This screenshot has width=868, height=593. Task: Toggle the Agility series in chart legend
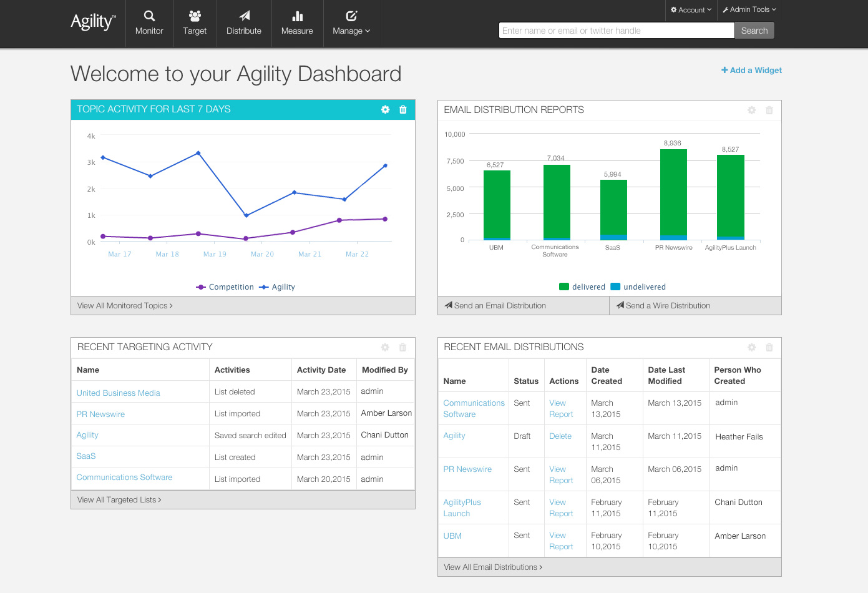pyautogui.click(x=277, y=287)
